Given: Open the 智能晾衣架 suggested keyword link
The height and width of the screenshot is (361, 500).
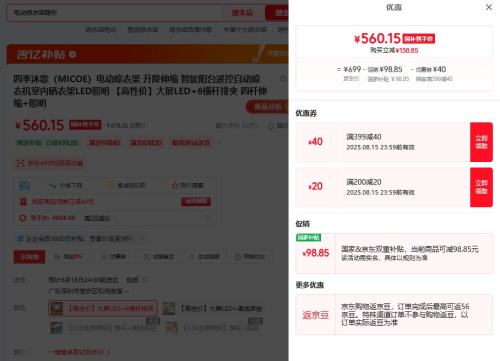Looking at the screenshot, I should [x=143, y=30].
